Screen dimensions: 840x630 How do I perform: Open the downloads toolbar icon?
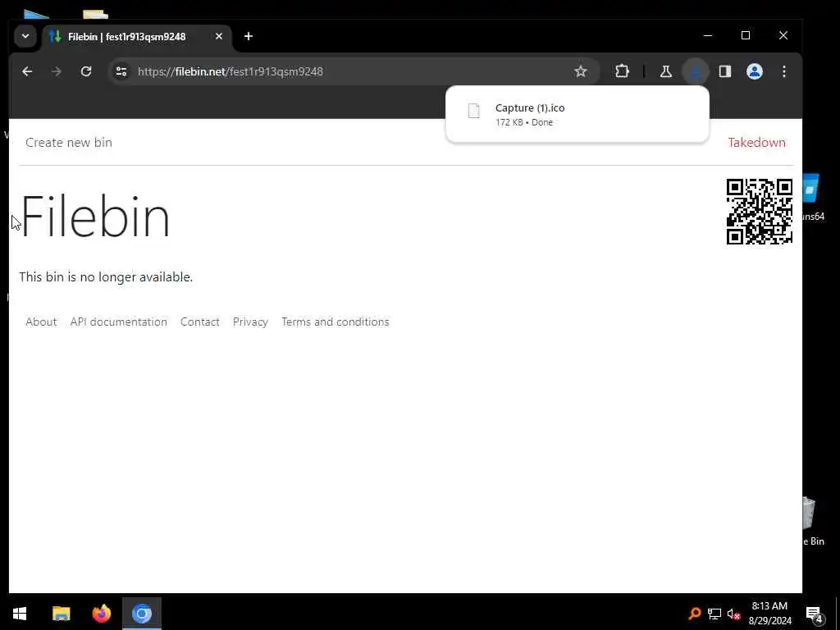click(x=696, y=71)
